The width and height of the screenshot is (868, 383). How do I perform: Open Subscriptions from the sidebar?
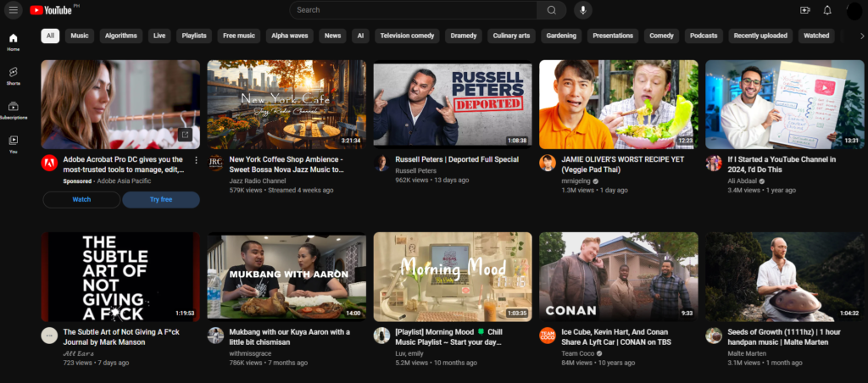point(14,111)
